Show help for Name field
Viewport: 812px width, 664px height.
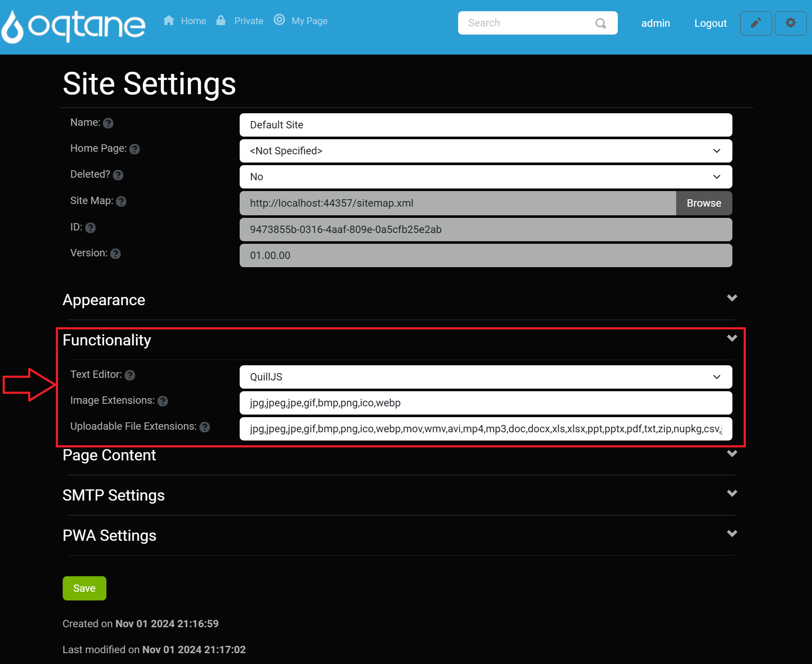(x=109, y=123)
